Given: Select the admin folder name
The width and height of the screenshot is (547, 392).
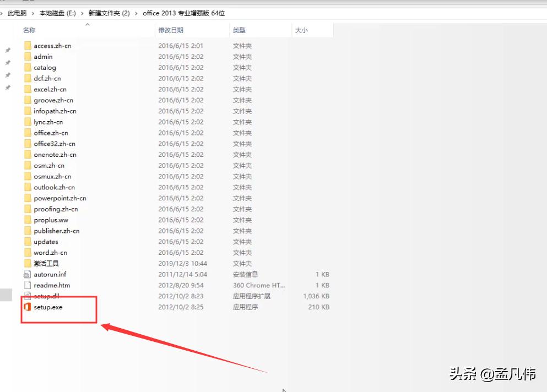Looking at the screenshot, I should coord(44,57).
